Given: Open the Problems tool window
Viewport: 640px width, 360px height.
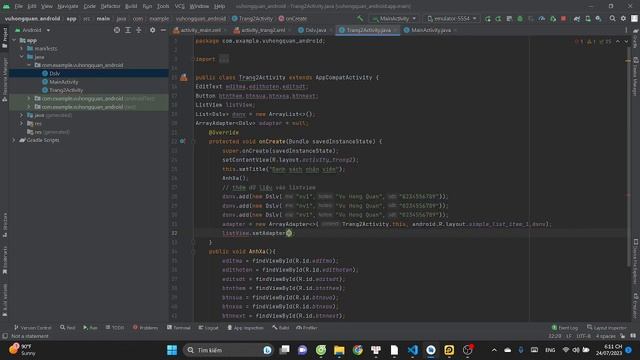Looking at the screenshot, I should pos(145,328).
